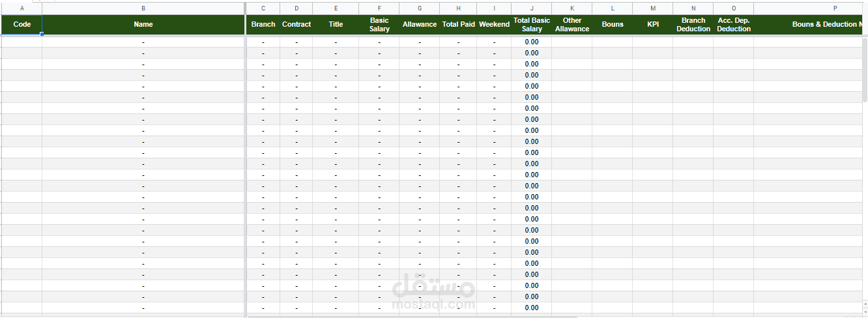Select the "Basic Salary" header in column F
This screenshot has width=868, height=318.
click(379, 25)
